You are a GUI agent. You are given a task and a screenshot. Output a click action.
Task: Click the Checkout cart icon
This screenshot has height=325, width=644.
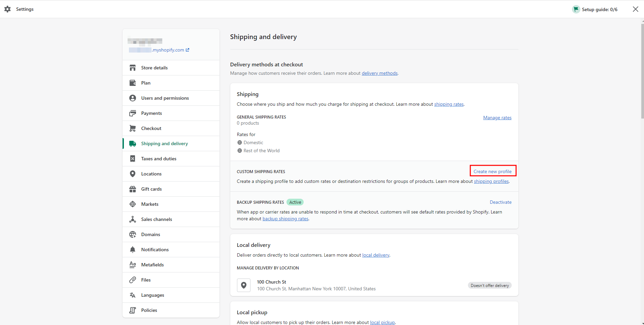point(133,128)
